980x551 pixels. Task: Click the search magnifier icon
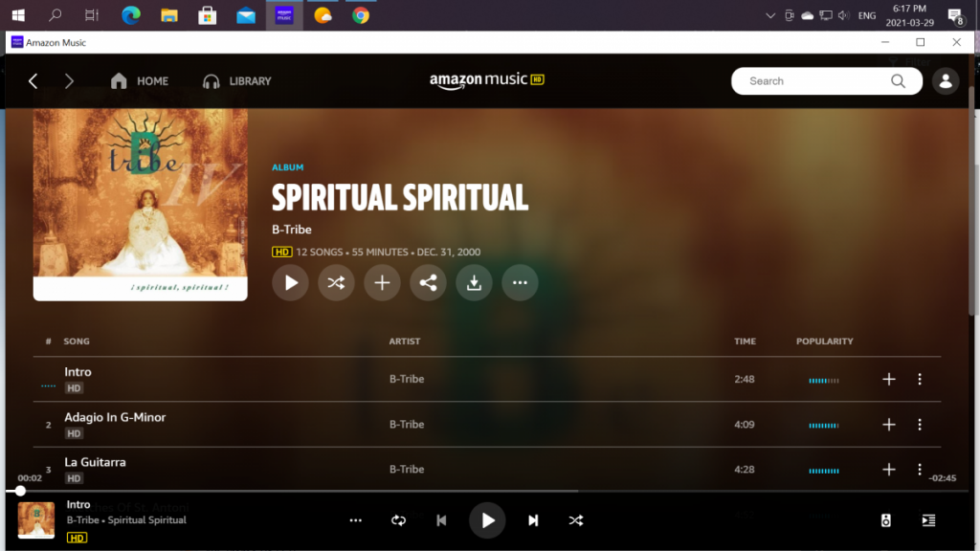[x=898, y=81]
